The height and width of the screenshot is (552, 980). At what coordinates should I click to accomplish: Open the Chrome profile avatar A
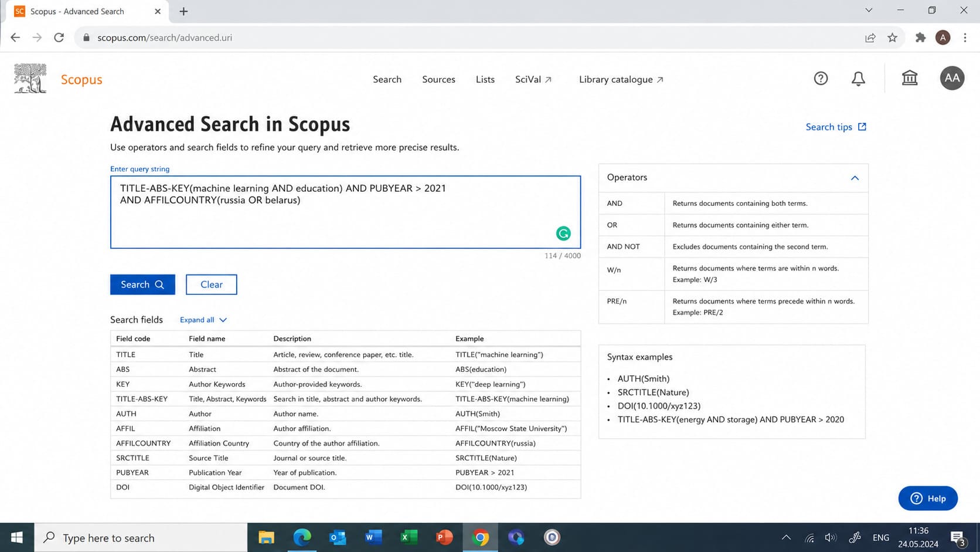coord(942,38)
